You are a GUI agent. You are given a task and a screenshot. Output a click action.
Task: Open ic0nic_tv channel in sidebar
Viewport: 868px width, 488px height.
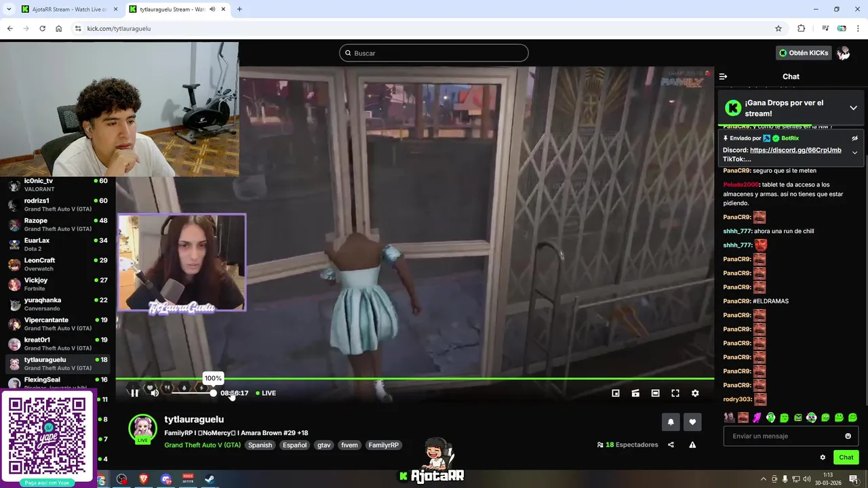click(x=58, y=184)
